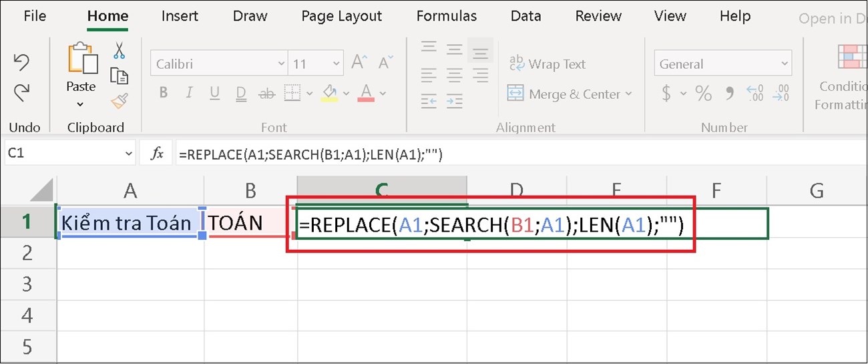Click the fx Insert Function icon
868x364 pixels.
click(x=158, y=154)
